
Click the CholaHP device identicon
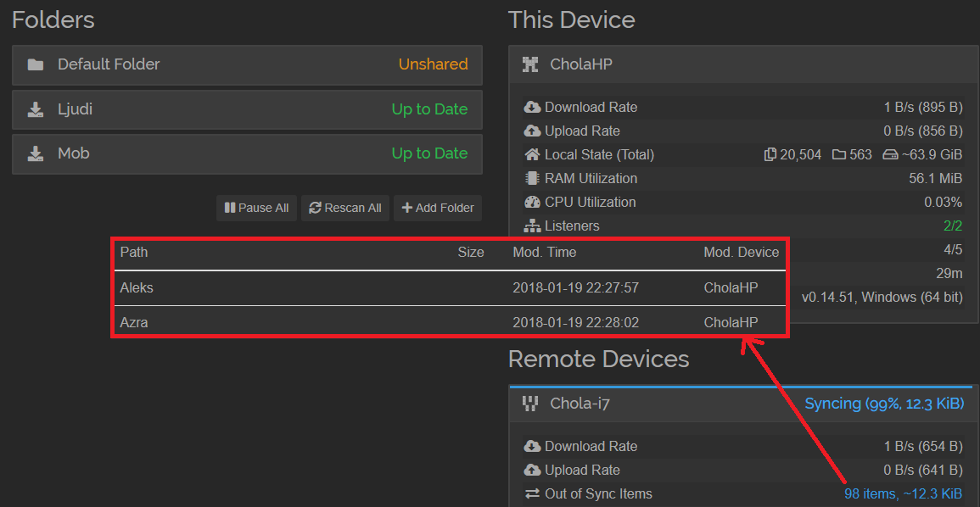(x=530, y=64)
